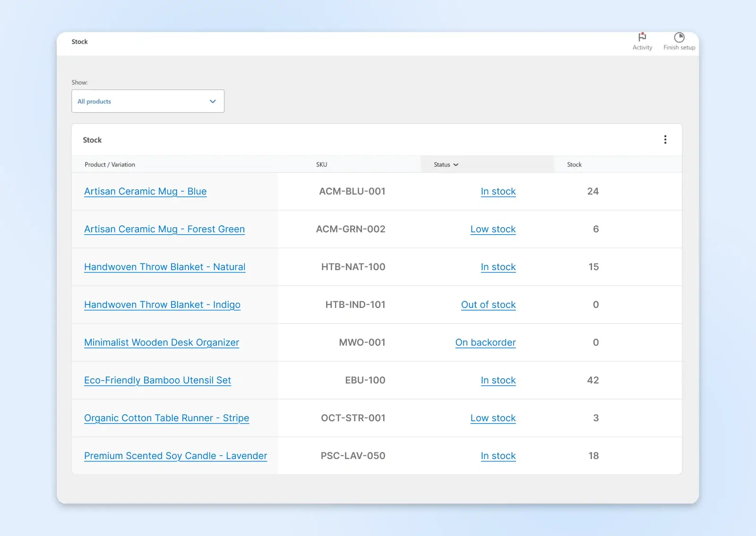The width and height of the screenshot is (756, 536).
Task: Open Handwoven Throw Blanket - Indigo link
Action: point(162,305)
